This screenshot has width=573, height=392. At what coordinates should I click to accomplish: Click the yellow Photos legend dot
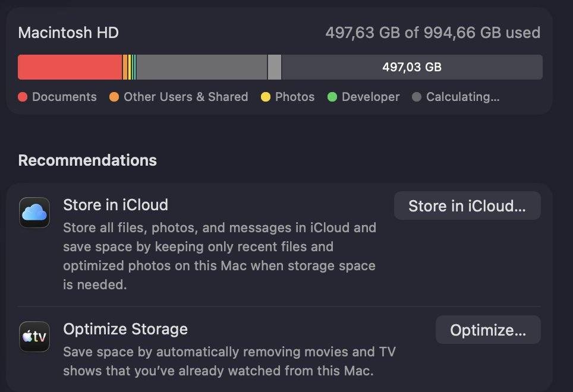coord(266,97)
